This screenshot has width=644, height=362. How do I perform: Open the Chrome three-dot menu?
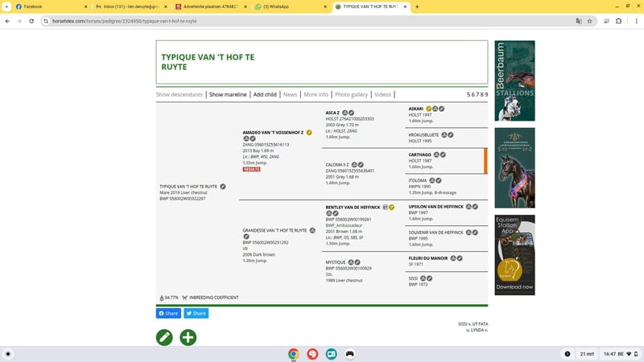tap(634, 21)
